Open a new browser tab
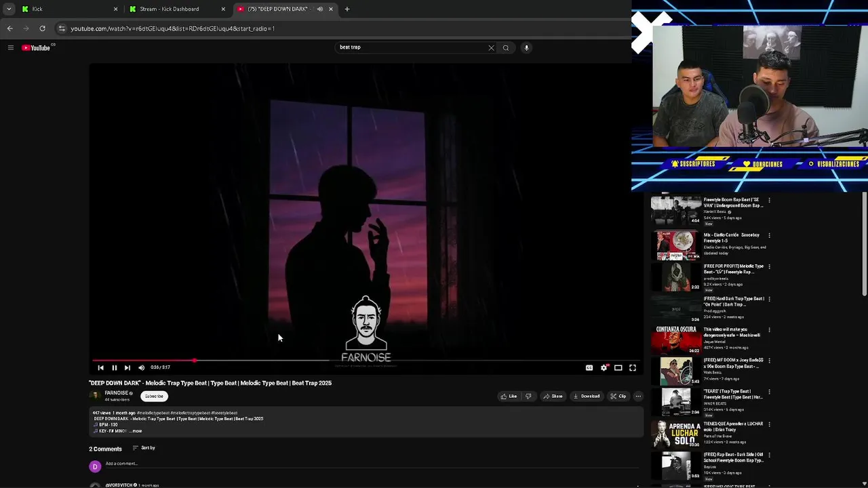The image size is (868, 488). pos(347,9)
